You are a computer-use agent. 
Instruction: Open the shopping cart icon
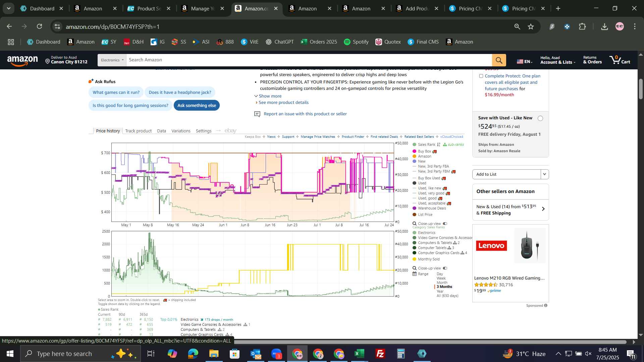[620, 60]
